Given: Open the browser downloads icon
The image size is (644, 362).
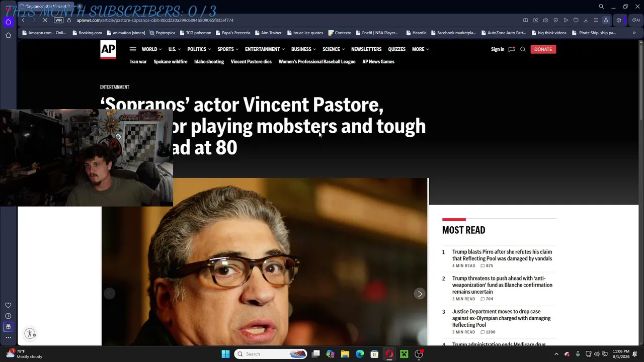Looking at the screenshot, I should pyautogui.click(x=586, y=20).
